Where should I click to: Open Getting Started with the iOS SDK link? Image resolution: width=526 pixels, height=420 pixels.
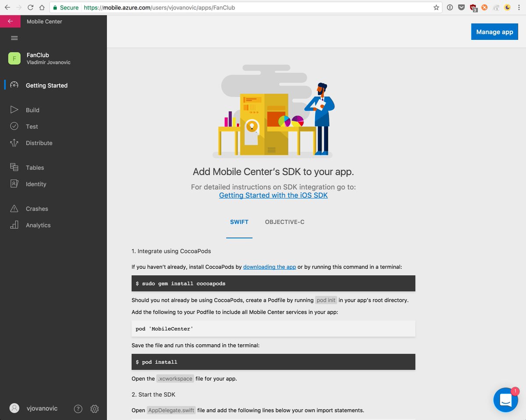[x=274, y=195]
